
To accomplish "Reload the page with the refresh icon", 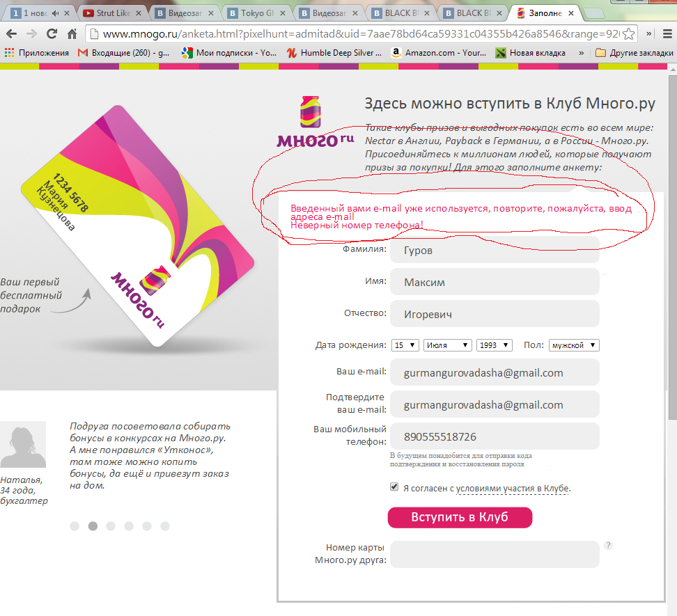I will (52, 33).
